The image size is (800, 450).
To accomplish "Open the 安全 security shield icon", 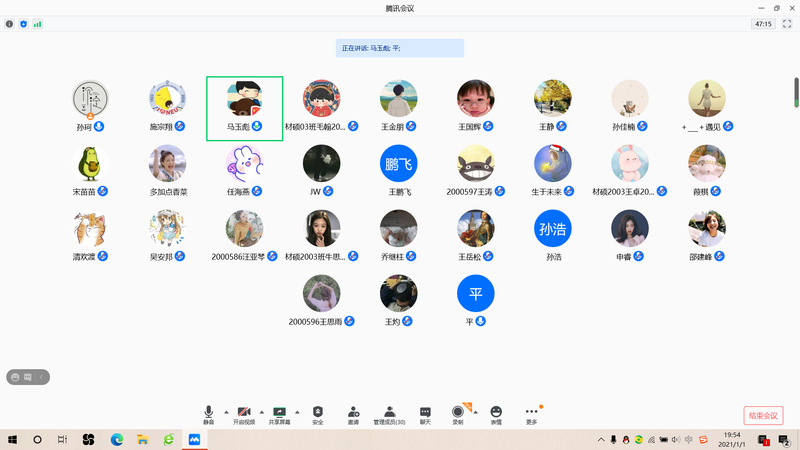I will point(317,411).
